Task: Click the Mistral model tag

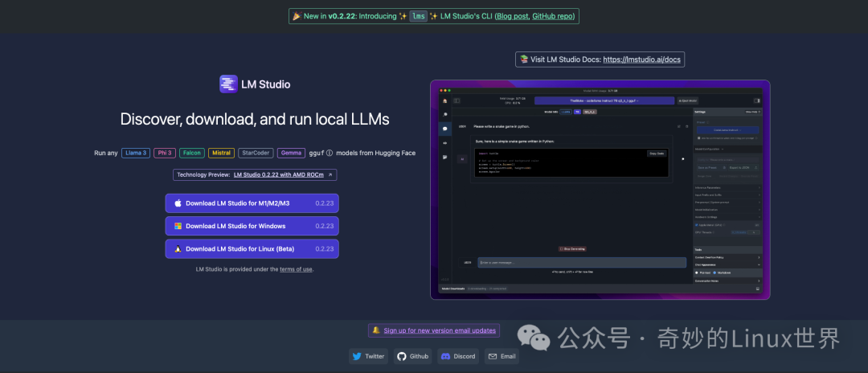Action: pyautogui.click(x=222, y=154)
